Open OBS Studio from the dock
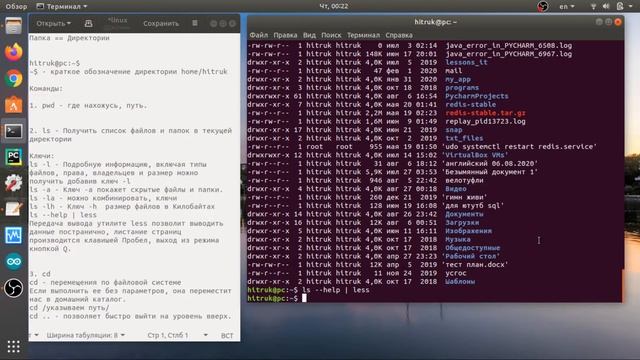Screen dimensions: 640x360 tap(13, 288)
